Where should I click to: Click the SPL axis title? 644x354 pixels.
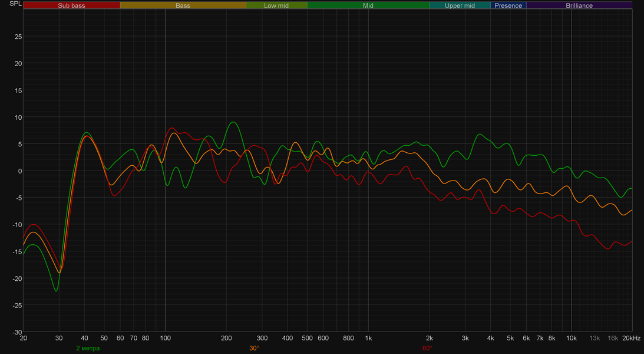point(15,4)
